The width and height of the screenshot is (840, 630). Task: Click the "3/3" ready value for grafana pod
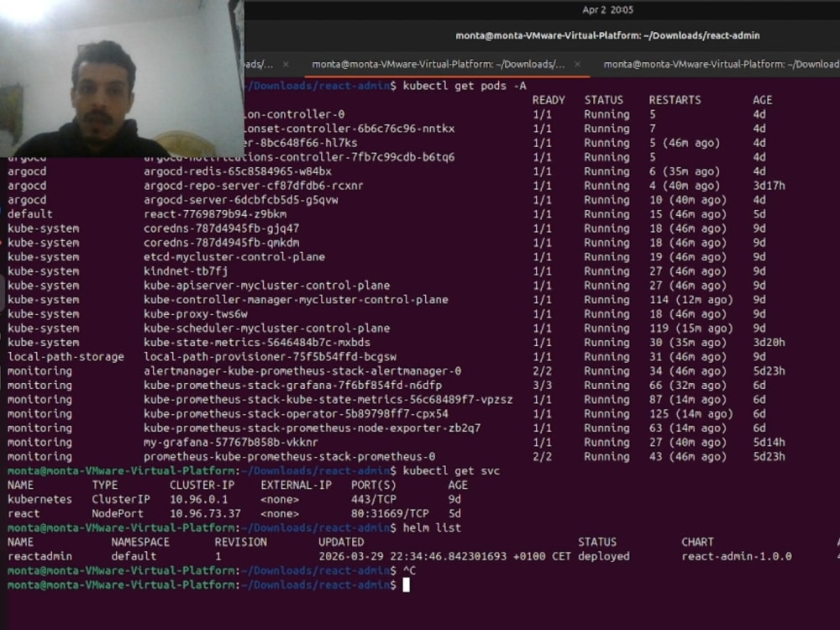point(542,386)
